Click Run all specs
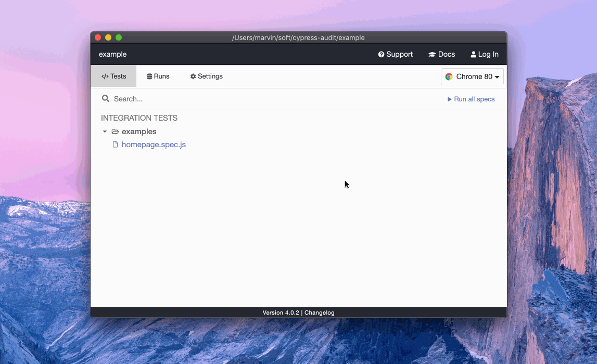 [x=471, y=99]
